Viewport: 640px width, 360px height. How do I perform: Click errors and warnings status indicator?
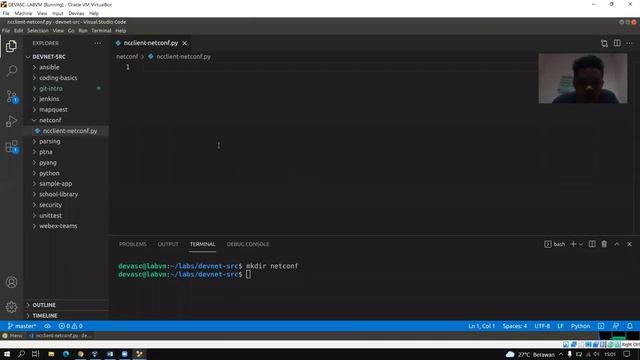(70, 326)
